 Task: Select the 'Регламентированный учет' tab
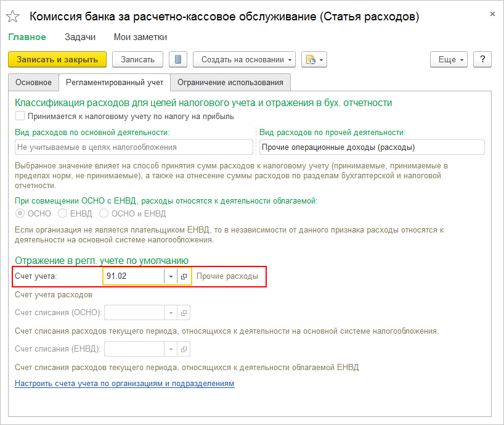pos(115,83)
